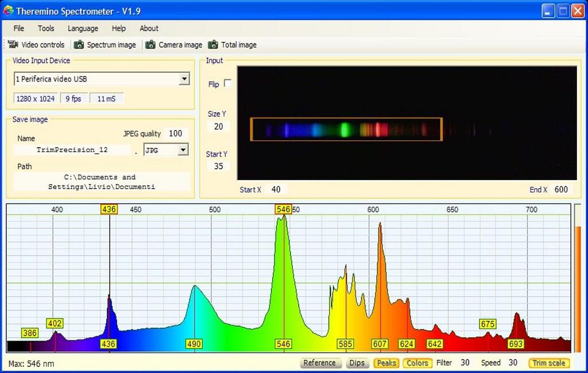Click the TrimPrecision_12 filename field
The image size is (588, 373).
click(72, 149)
